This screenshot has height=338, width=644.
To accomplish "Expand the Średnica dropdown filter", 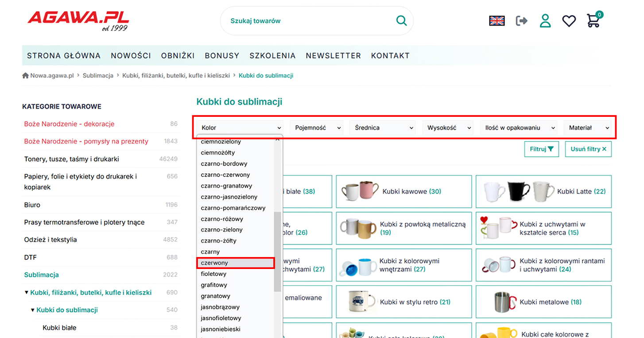I will click(384, 128).
